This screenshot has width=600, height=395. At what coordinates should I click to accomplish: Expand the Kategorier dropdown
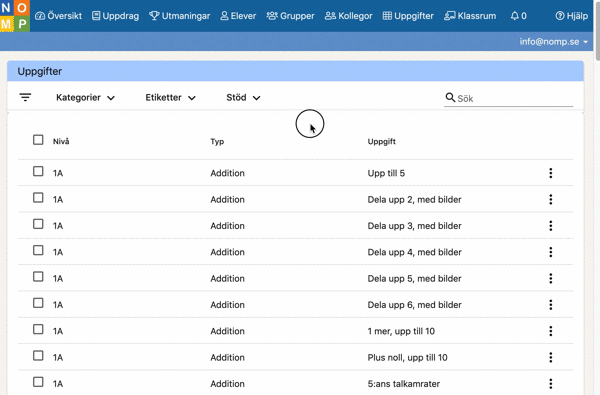tap(85, 98)
